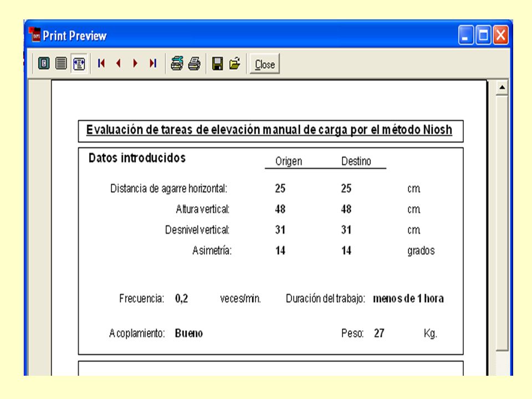The height and width of the screenshot is (399, 532).
Task: Click Destino value 48
Action: click(x=346, y=209)
